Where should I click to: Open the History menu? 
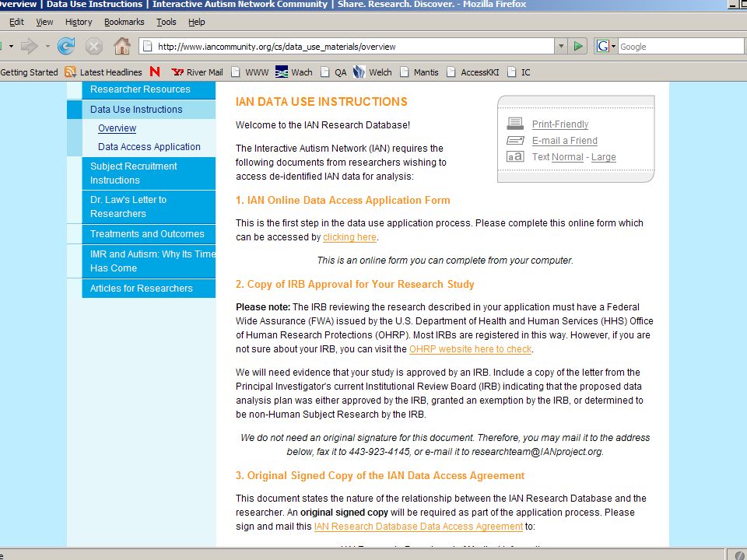click(79, 22)
